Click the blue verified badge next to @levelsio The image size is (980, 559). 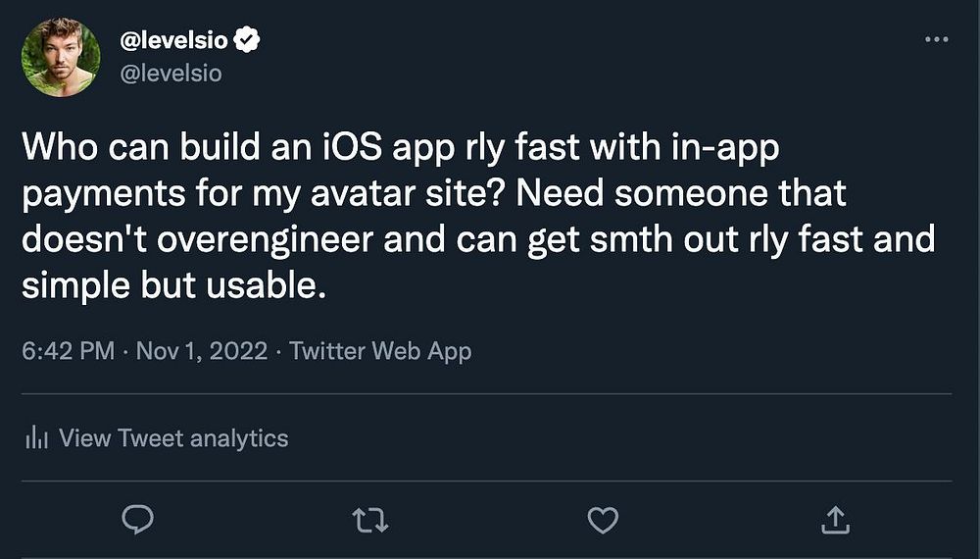248,41
